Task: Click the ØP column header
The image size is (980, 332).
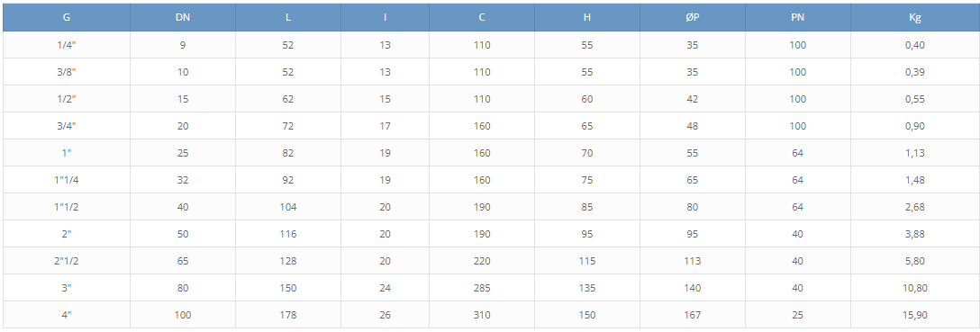Action: (x=692, y=17)
